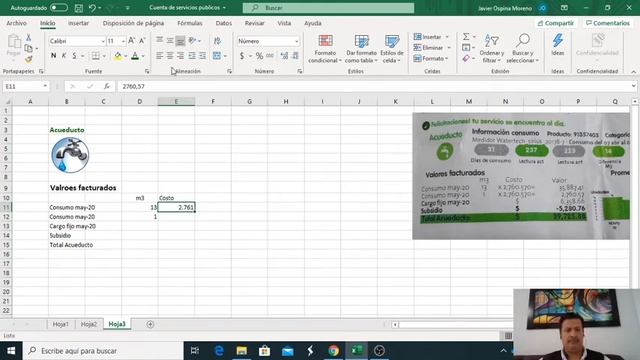The height and width of the screenshot is (360, 640).
Task: Open Ordenar y filtrar menu
Action: click(491, 49)
